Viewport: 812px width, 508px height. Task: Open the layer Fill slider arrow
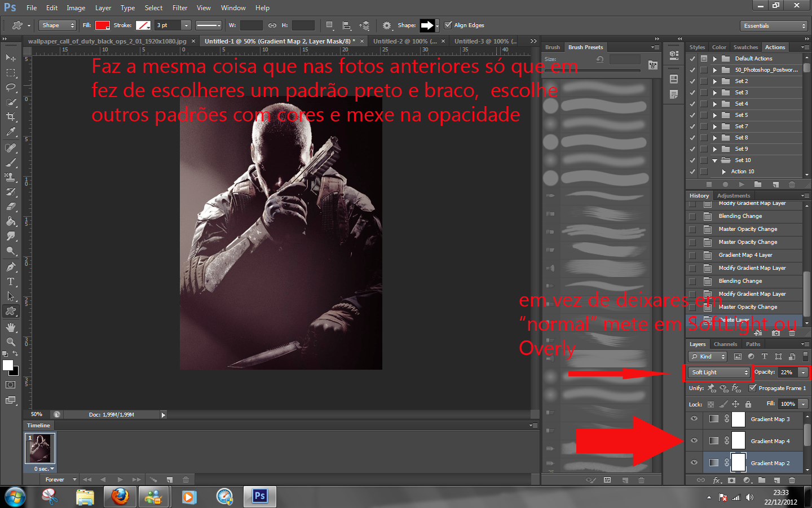[804, 404]
